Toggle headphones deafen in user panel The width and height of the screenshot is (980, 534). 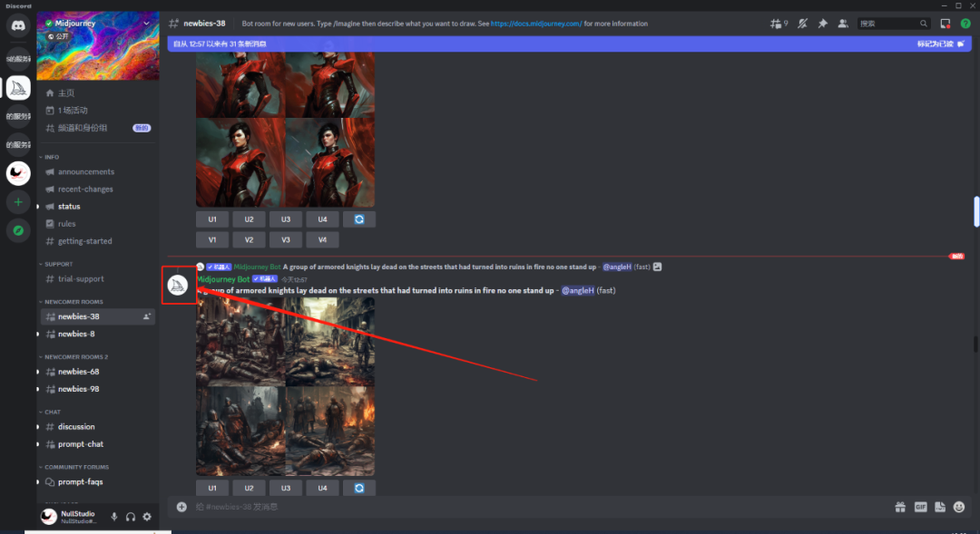click(x=131, y=517)
